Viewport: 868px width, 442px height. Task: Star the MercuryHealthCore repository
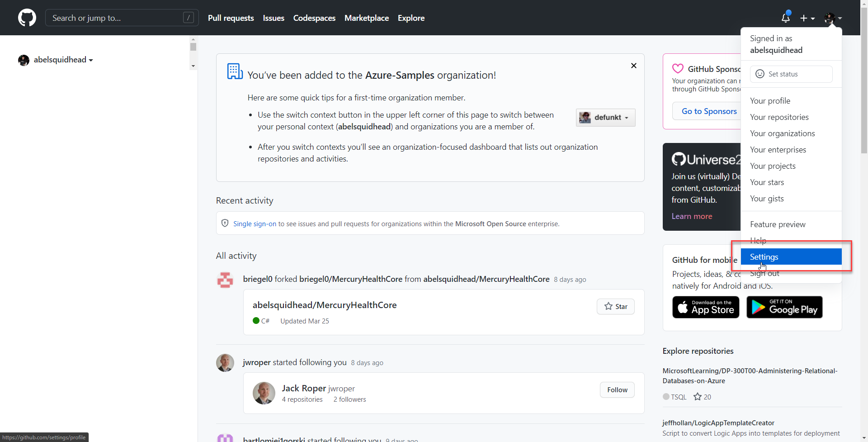(x=615, y=306)
